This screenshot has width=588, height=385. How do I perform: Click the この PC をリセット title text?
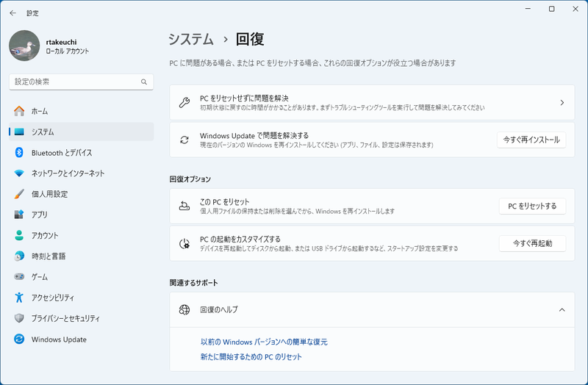[225, 202]
